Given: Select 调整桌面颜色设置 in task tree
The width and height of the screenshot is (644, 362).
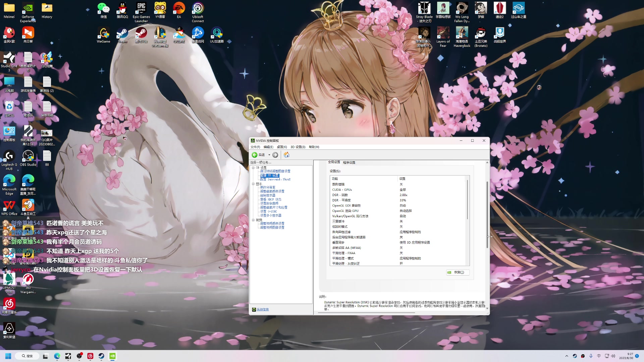Looking at the screenshot, I should (272, 191).
